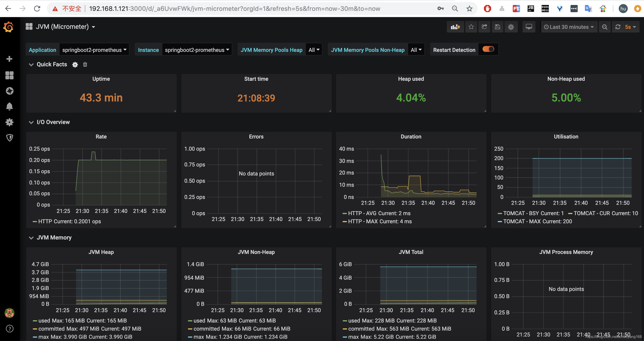
Task: Save dashboard with disk icon
Action: 497,27
